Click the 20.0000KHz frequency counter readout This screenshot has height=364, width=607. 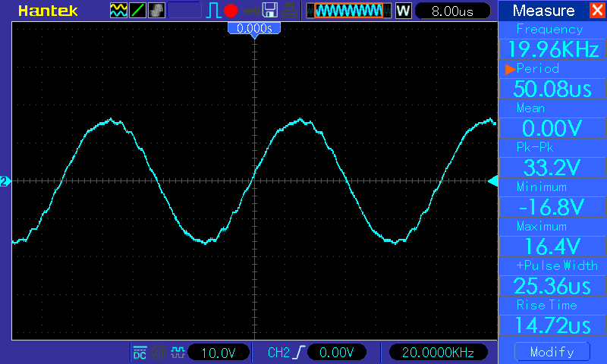click(439, 353)
